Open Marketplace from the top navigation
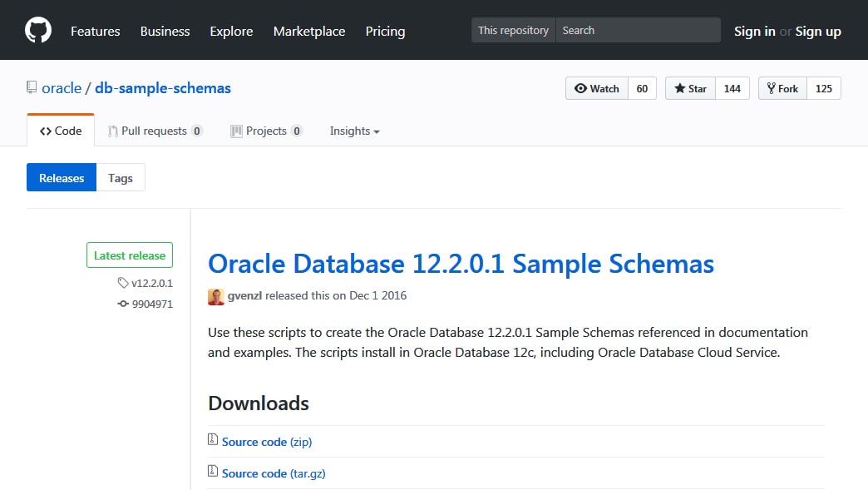868x490 pixels. coord(309,31)
